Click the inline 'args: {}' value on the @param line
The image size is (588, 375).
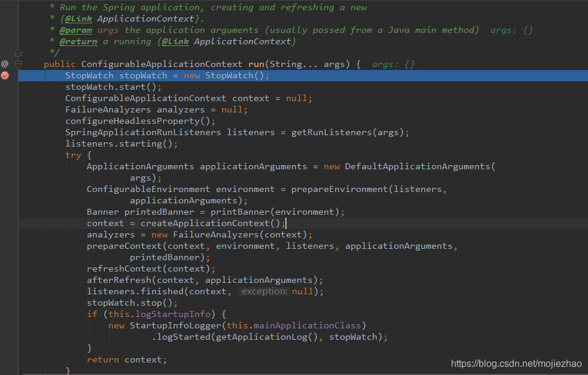511,30
